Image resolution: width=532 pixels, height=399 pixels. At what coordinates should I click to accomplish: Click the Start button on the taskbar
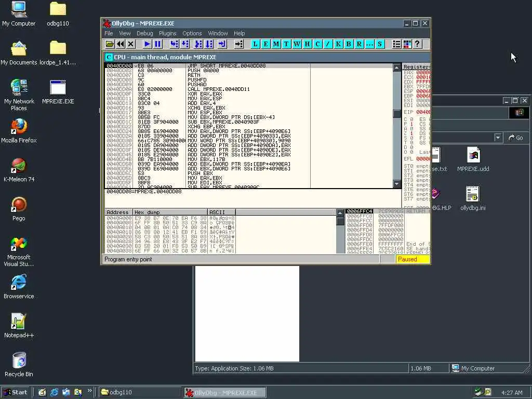(16, 392)
